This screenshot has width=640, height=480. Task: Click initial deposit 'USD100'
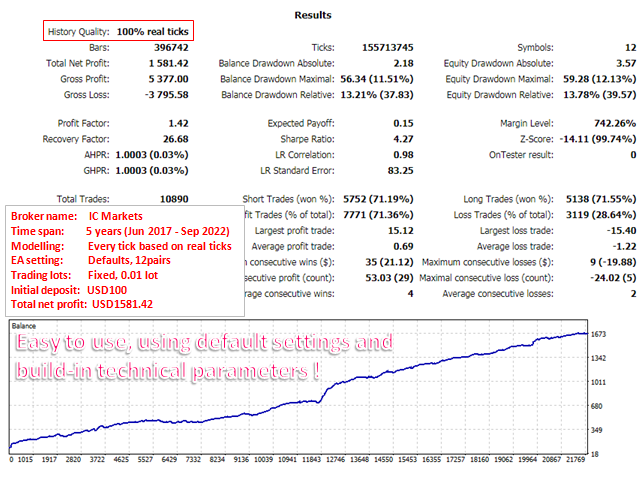coord(107,290)
